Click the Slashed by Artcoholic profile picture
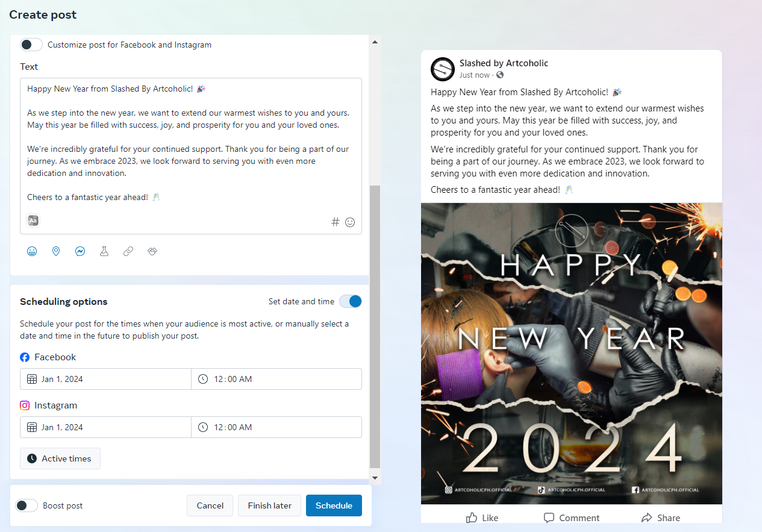This screenshot has width=762, height=532. tap(442, 69)
